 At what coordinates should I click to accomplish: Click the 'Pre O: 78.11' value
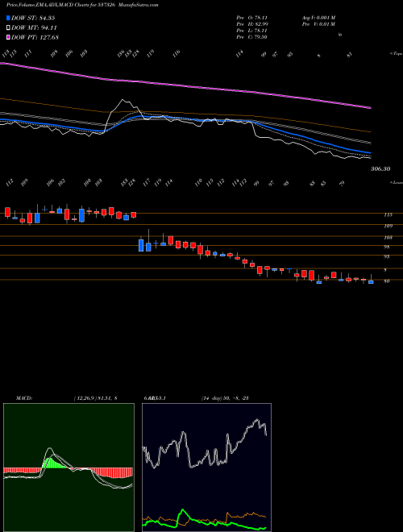click(x=252, y=18)
